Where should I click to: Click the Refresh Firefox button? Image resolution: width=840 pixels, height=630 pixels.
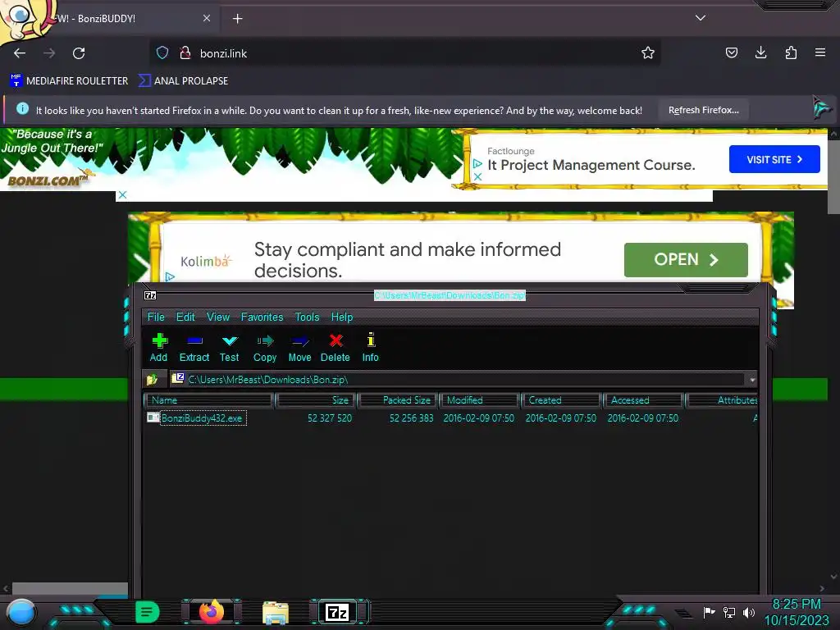(x=703, y=111)
